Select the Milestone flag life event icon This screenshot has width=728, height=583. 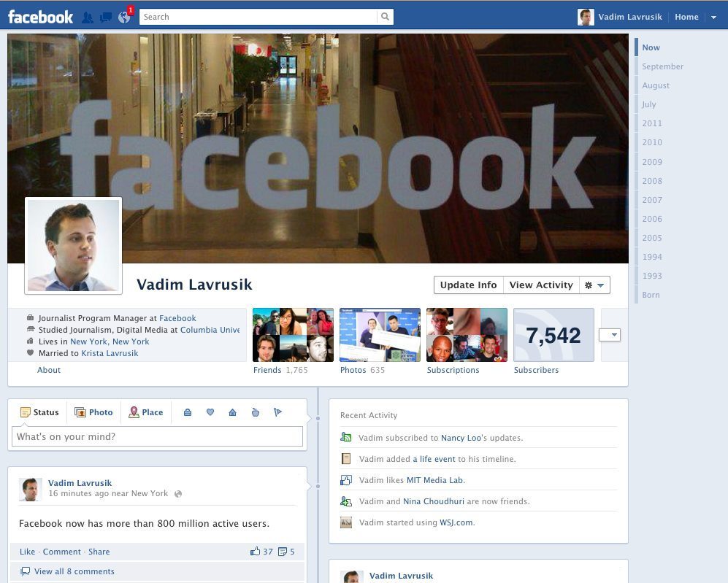[277, 412]
